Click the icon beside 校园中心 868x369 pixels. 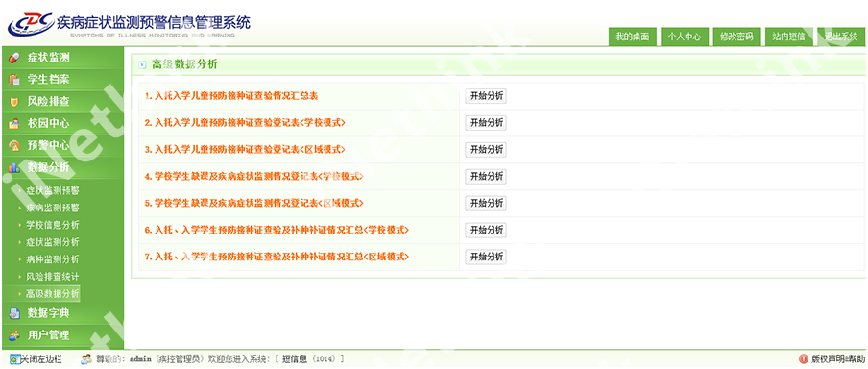[x=14, y=124]
